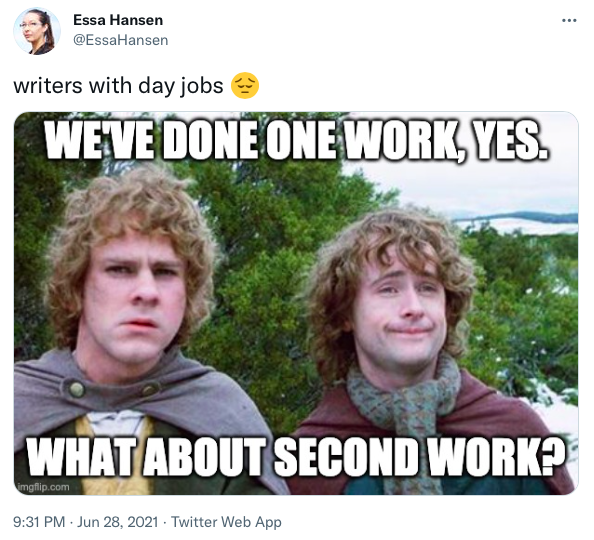This screenshot has width=594, height=540.
Task: Click the imgflip.com watermark
Action: coord(44,487)
